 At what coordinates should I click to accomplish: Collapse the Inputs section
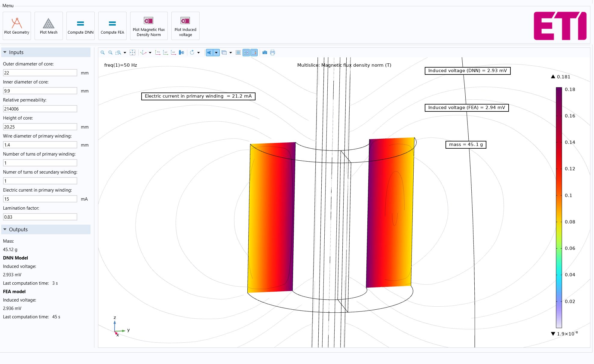click(5, 52)
